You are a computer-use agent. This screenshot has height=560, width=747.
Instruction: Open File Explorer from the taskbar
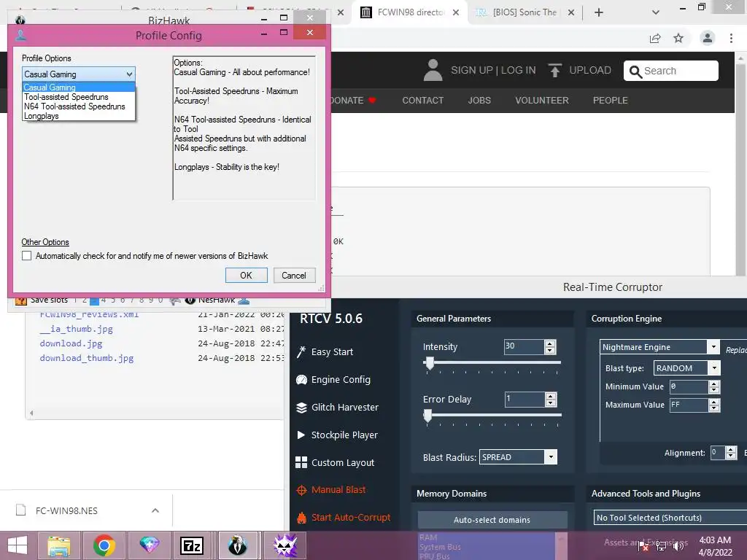[x=58, y=545]
